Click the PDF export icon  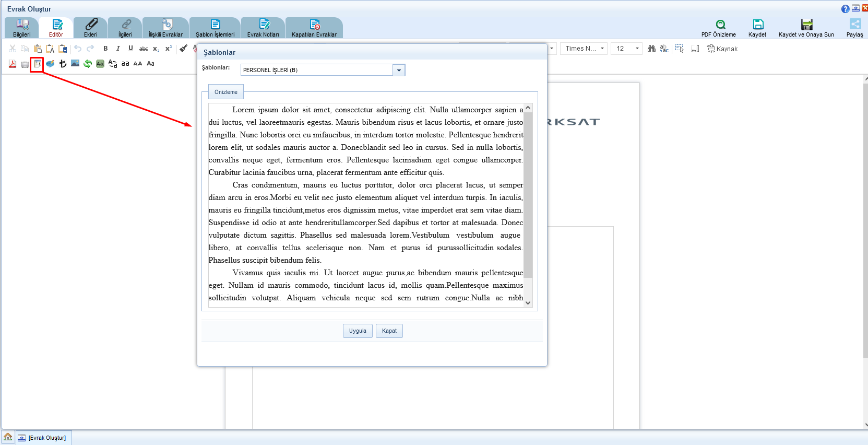click(13, 64)
